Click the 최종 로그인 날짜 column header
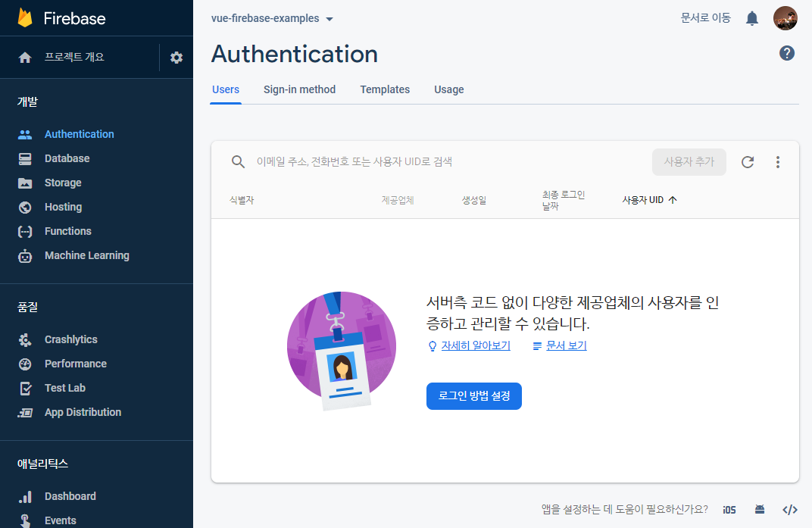 (x=564, y=201)
